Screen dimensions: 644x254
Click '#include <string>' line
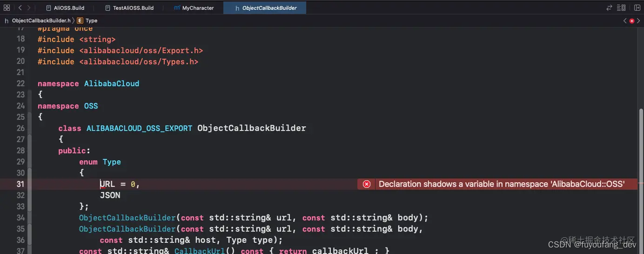(x=77, y=39)
